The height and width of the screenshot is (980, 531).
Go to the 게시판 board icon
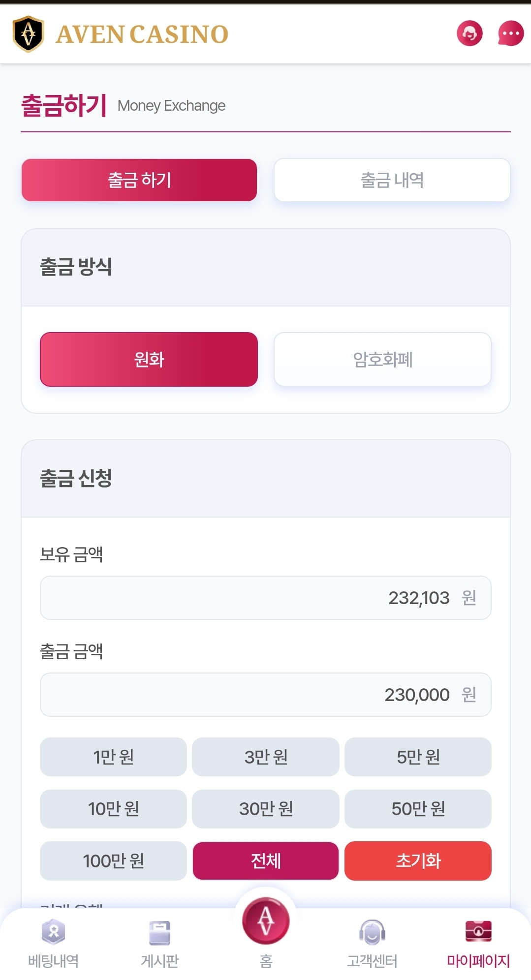159,943
